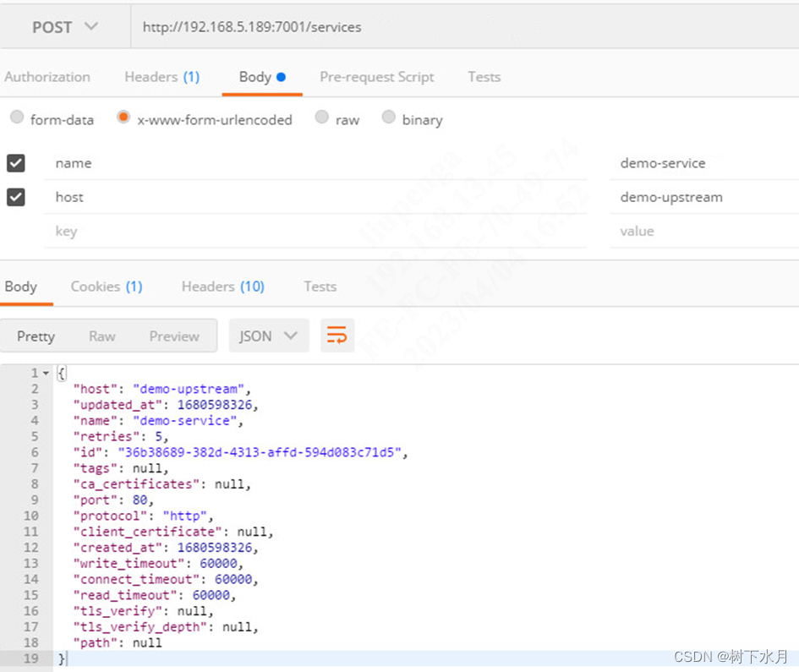Click the "write_timeout" value 60000
The width and height of the screenshot is (799, 672).
[x=219, y=564]
